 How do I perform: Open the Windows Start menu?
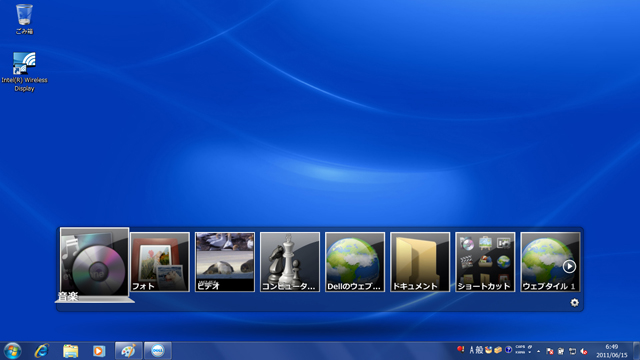[12, 351]
